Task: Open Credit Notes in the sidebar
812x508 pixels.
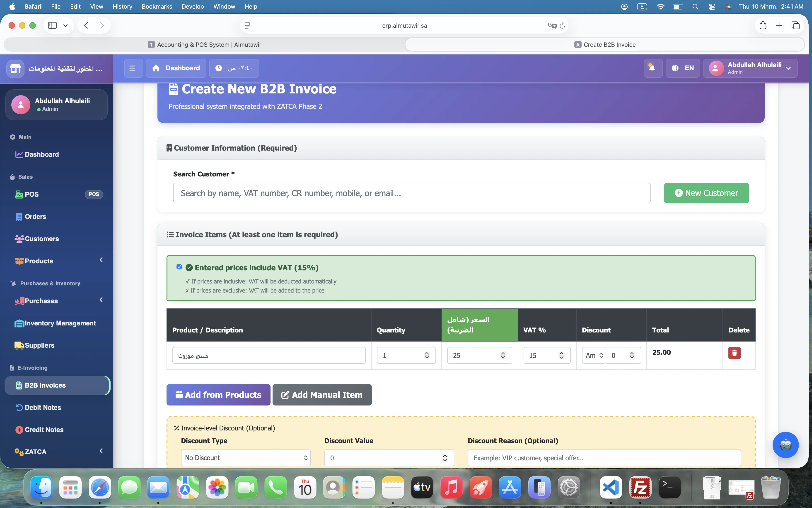Action: 57,430
